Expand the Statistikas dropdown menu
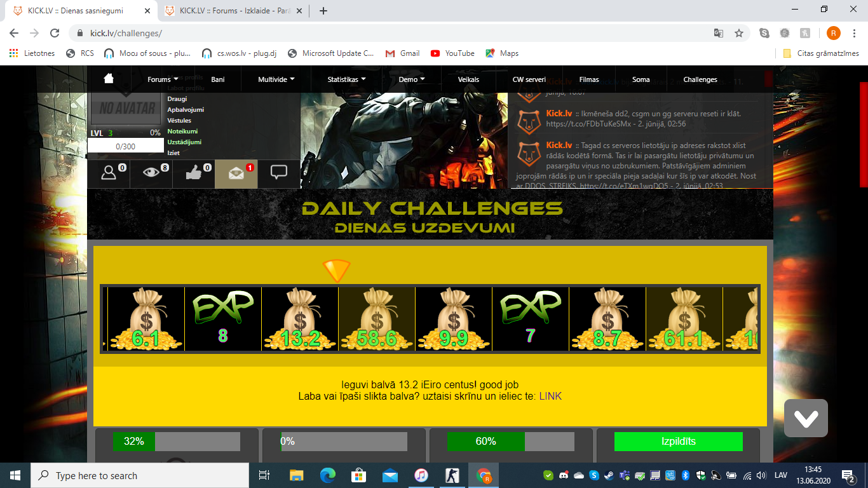 click(x=346, y=79)
